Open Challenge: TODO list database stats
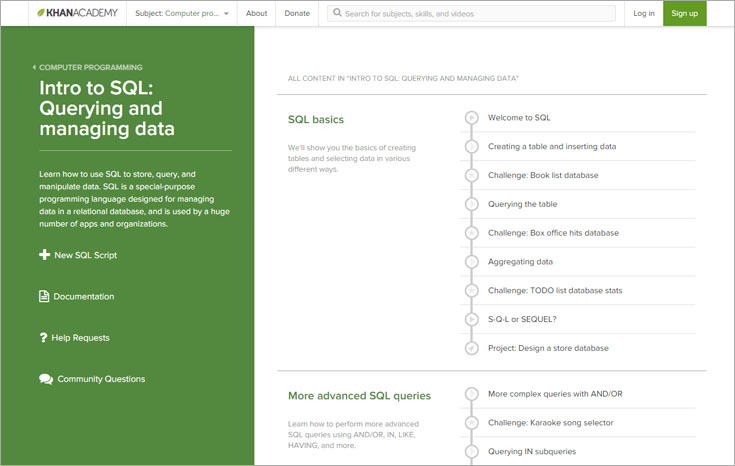 pos(555,291)
